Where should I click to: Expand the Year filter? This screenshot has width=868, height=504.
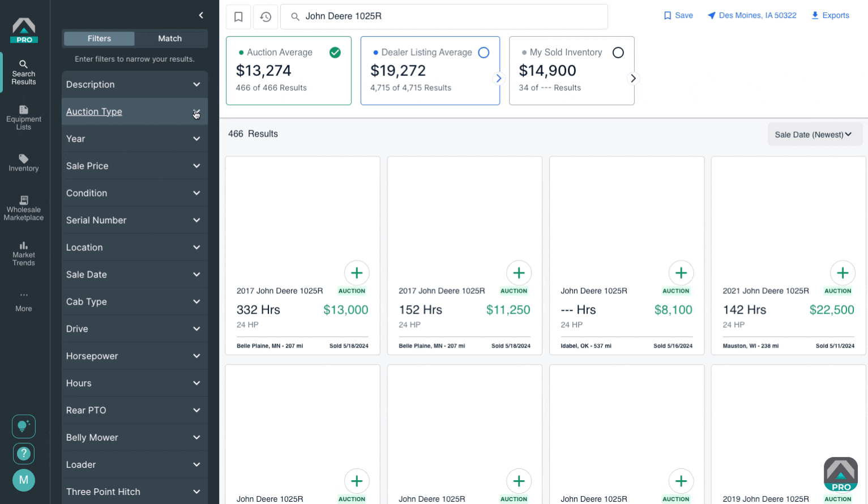pyautogui.click(x=134, y=139)
